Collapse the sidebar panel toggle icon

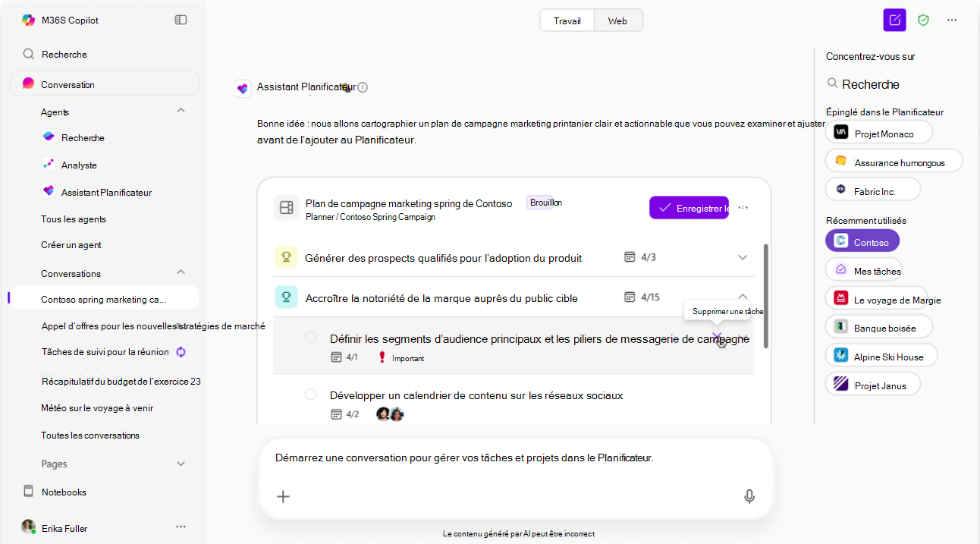pos(181,20)
